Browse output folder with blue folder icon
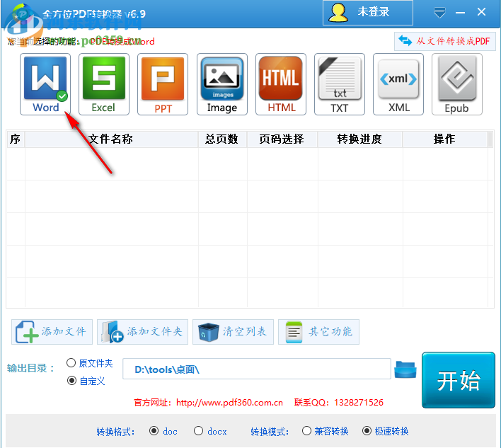This screenshot has width=501, height=448. click(405, 369)
